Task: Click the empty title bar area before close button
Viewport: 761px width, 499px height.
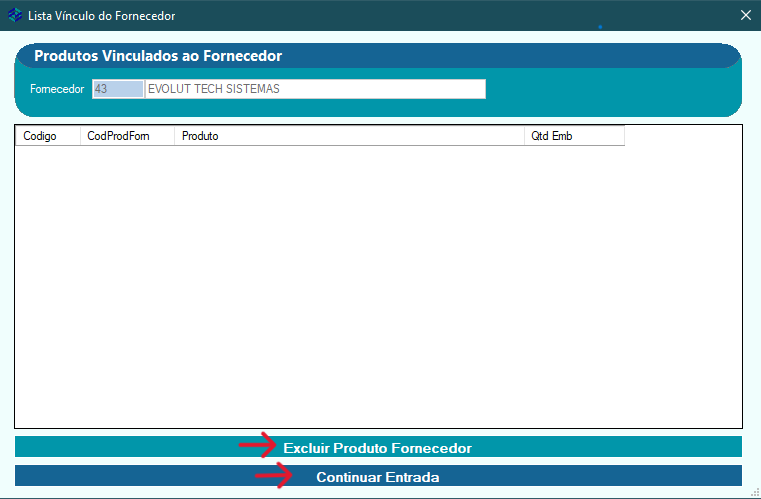Action: pos(450,15)
